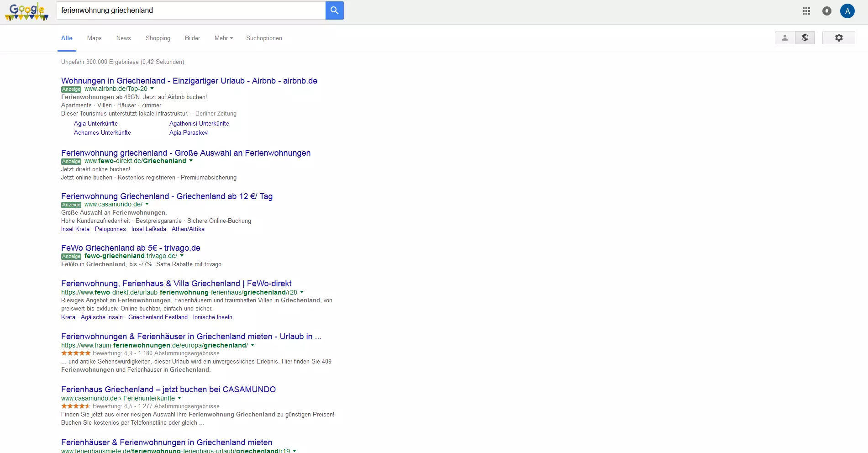Expand the Mehr dropdown menu

[224, 38]
